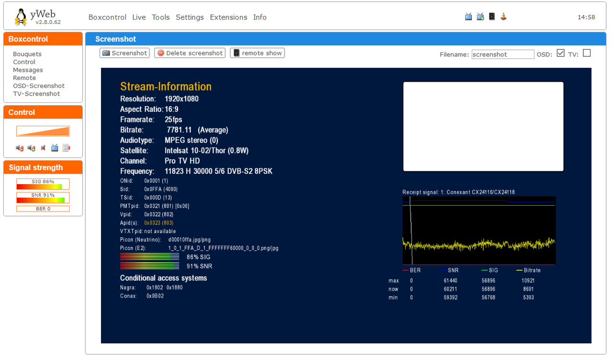This screenshot has height=364, width=613.
Task: Click the bitrate 7781.11 value
Action: (179, 130)
